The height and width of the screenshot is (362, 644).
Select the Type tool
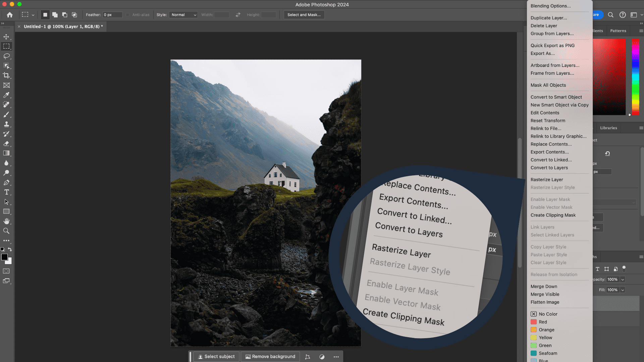7,192
